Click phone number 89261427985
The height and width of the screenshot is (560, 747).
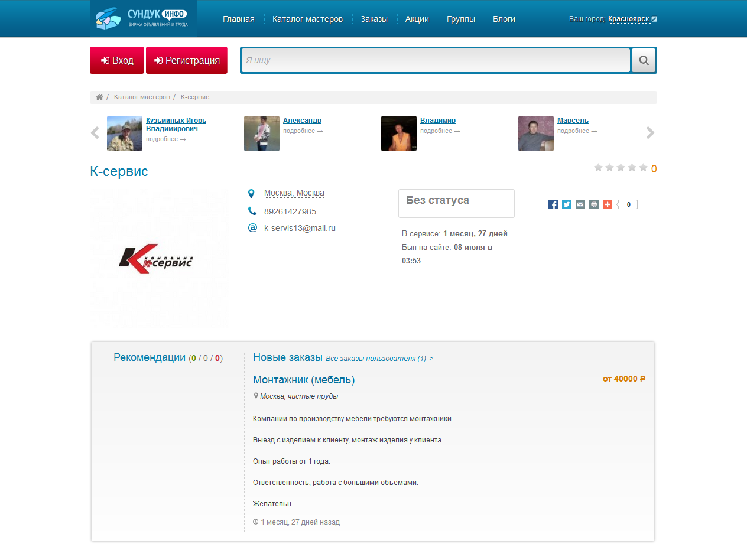click(x=290, y=211)
